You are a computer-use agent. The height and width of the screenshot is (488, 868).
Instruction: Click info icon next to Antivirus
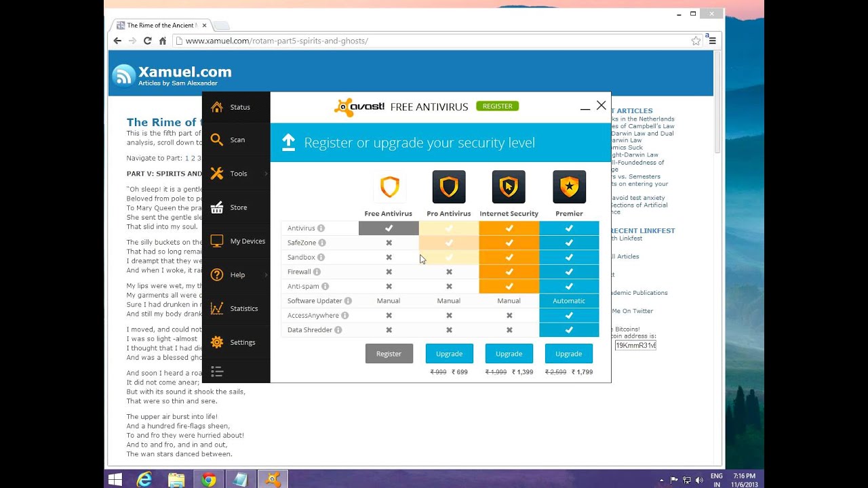[321, 228]
